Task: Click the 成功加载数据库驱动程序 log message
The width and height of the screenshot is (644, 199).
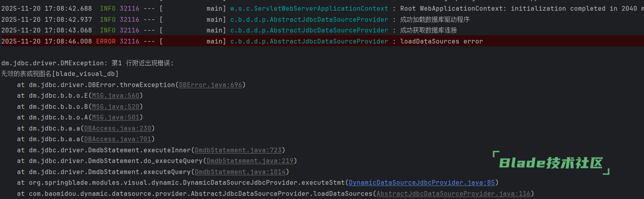Action: [x=435, y=20]
